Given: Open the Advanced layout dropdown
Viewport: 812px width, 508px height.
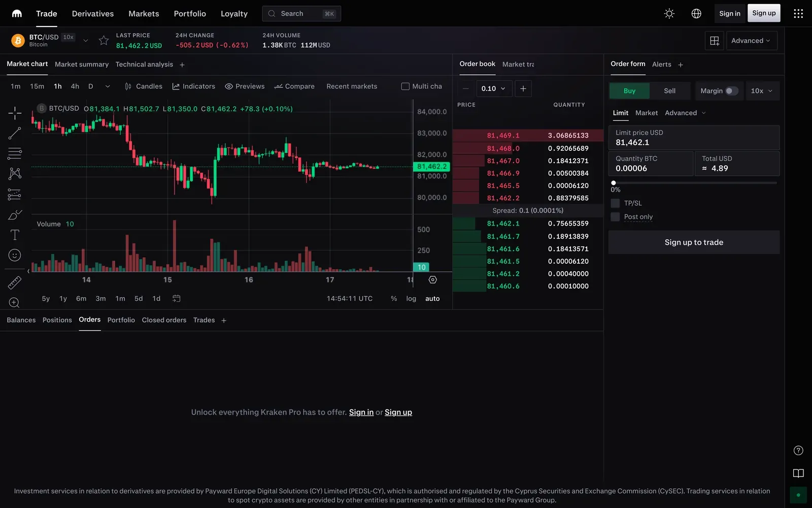Looking at the screenshot, I should 751,41.
